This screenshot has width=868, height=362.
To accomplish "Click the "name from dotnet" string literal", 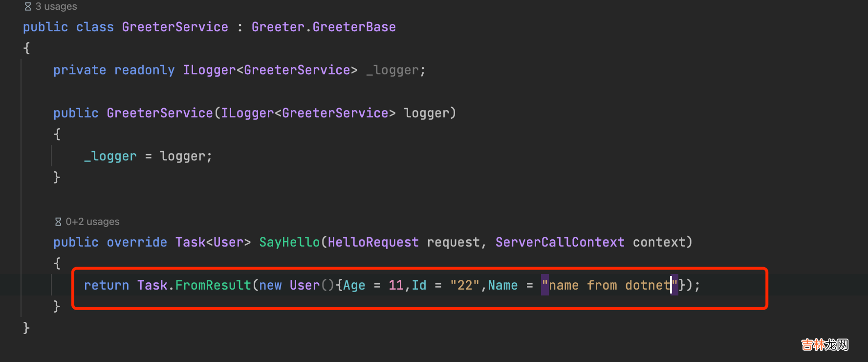I will 609,285.
